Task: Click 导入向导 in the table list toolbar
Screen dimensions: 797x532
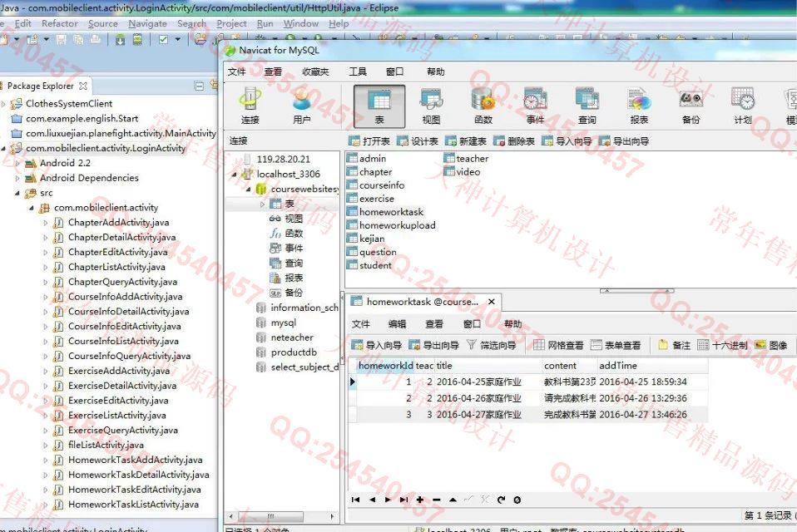Action: [x=567, y=141]
